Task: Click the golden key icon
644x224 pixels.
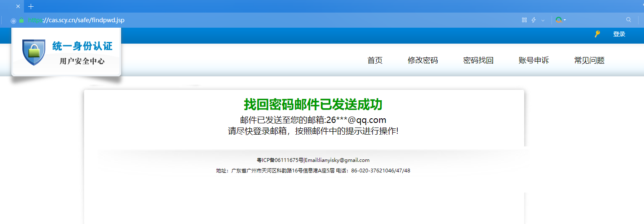Action: click(597, 34)
